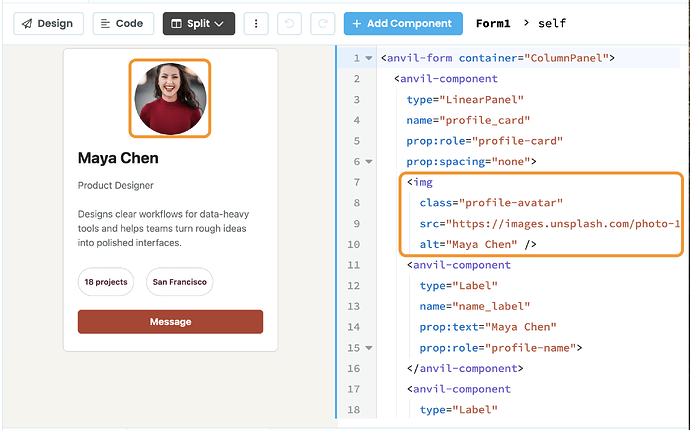
Task: Click line number 11 in gutter
Action: [x=354, y=265]
